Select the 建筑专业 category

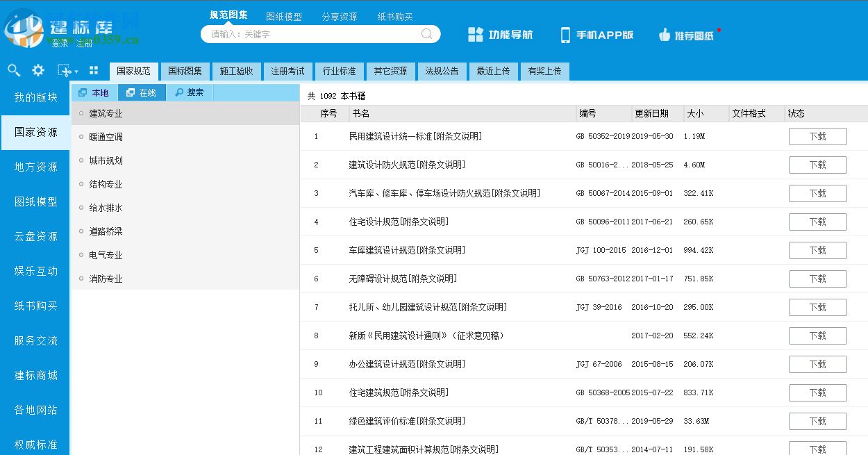click(x=185, y=113)
